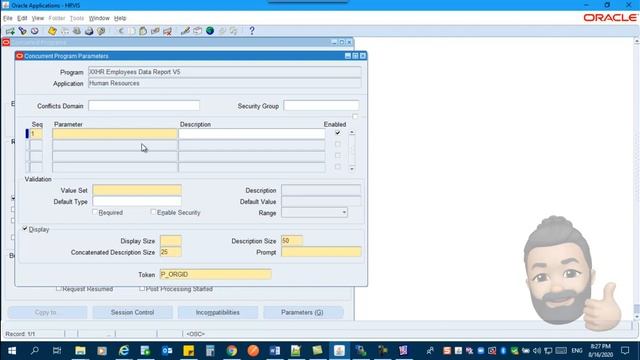Click the Find flashlight toolbar icon
Viewport: 640px width, 360px height.
click(x=22, y=31)
